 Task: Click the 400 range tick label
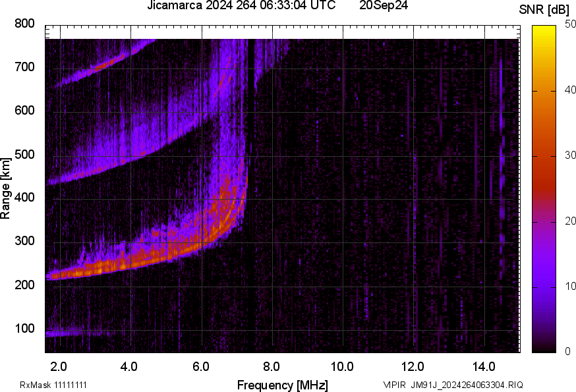pyautogui.click(x=24, y=198)
